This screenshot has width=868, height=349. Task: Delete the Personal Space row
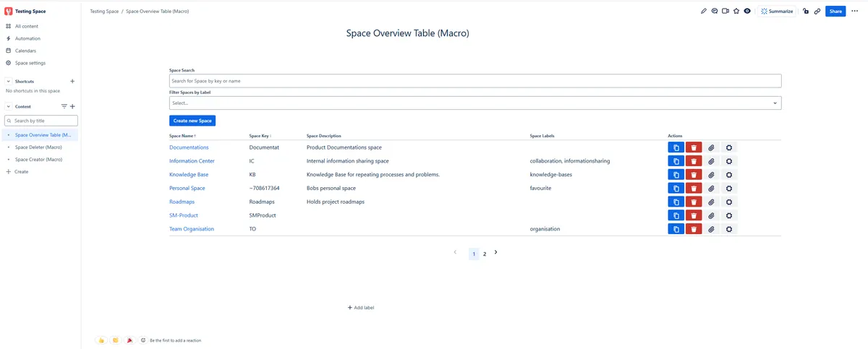tap(694, 188)
